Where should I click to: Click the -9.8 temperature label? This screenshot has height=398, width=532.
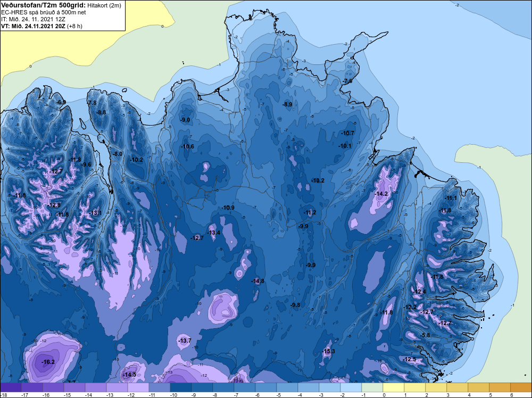click(x=295, y=305)
